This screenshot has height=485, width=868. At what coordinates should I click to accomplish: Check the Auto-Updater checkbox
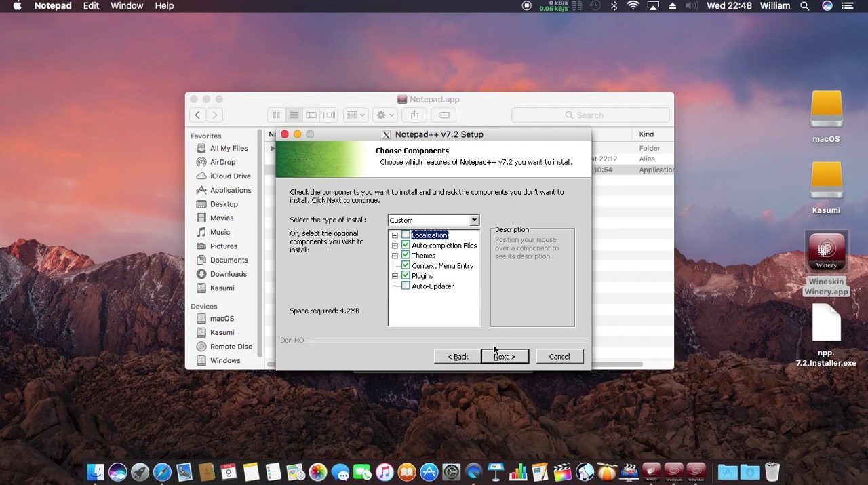coord(406,286)
